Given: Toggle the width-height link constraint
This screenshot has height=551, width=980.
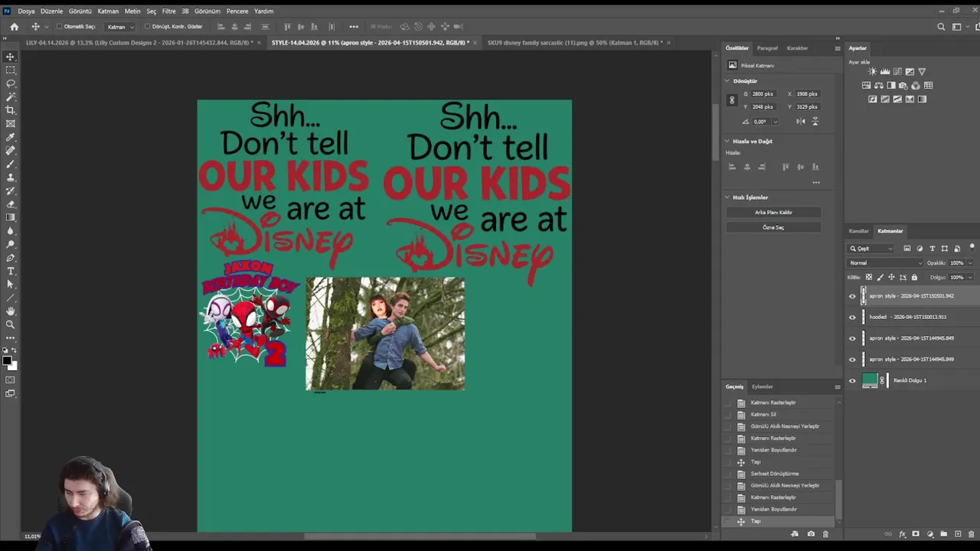Looking at the screenshot, I should 732,100.
